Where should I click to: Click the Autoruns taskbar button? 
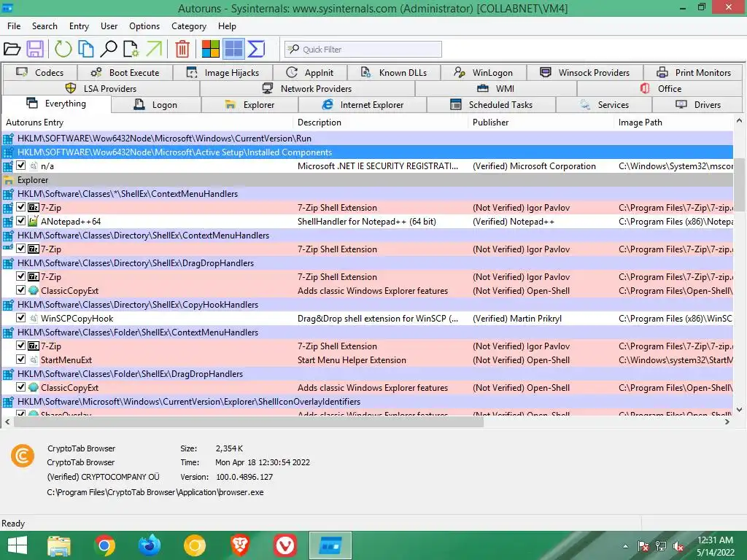coord(330,545)
